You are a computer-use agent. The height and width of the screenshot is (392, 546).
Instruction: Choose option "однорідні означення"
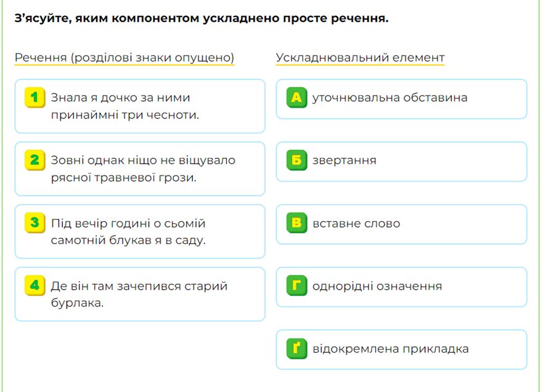[402, 287]
